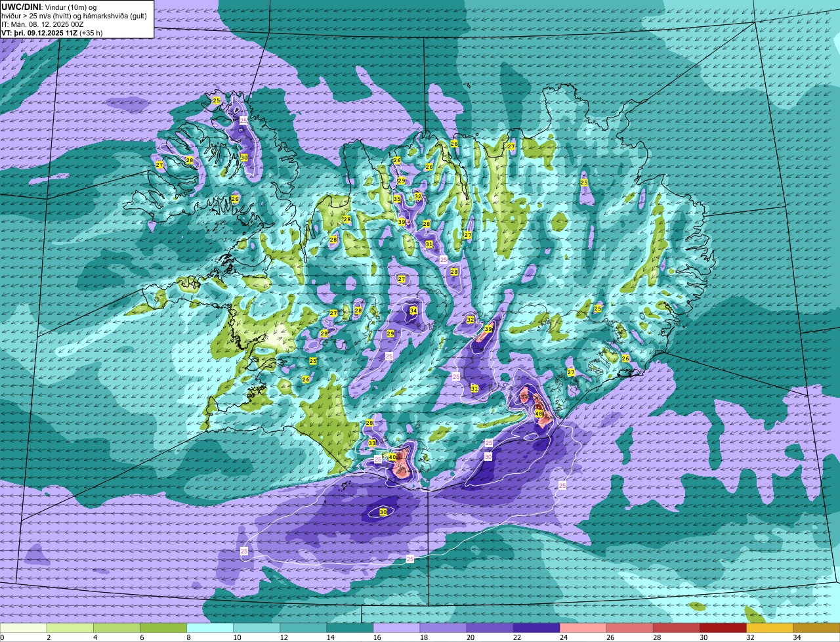This screenshot has width=840, height=642.
Task: Pick the purple legend swatch between 18 and 20
Action: click(443, 628)
